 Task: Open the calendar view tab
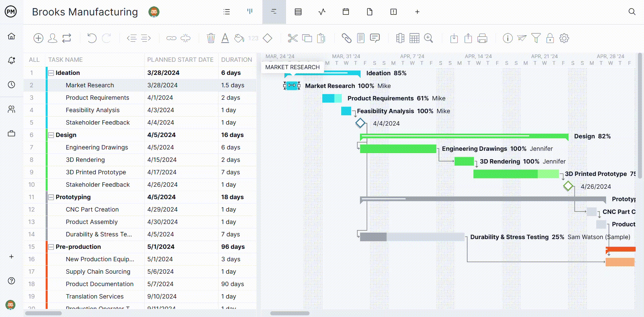[x=346, y=12]
